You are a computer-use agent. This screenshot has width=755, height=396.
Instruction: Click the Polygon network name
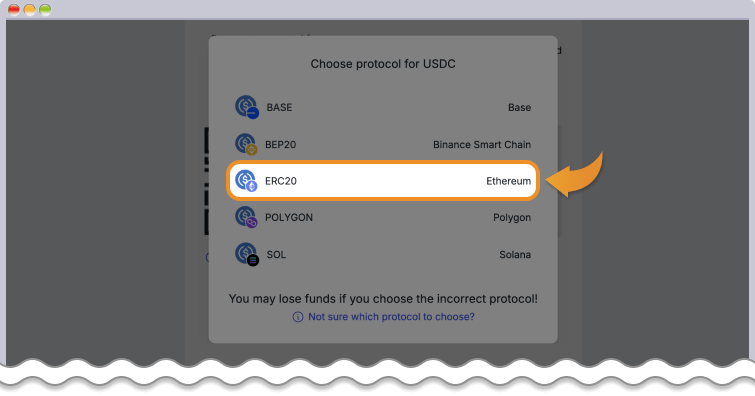tap(512, 218)
